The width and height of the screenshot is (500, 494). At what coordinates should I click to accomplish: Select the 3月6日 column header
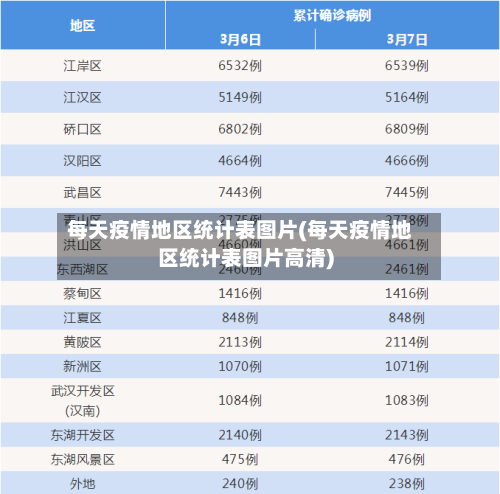(x=240, y=39)
